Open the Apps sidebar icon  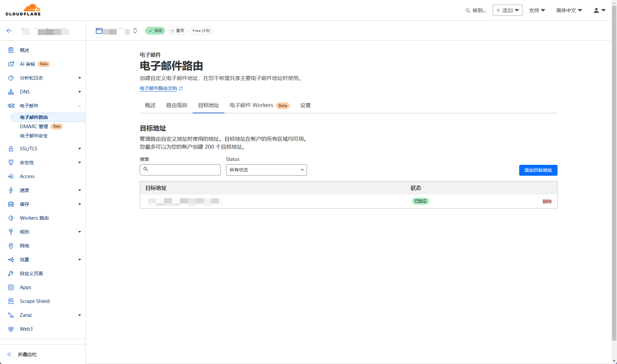pyautogui.click(x=11, y=287)
